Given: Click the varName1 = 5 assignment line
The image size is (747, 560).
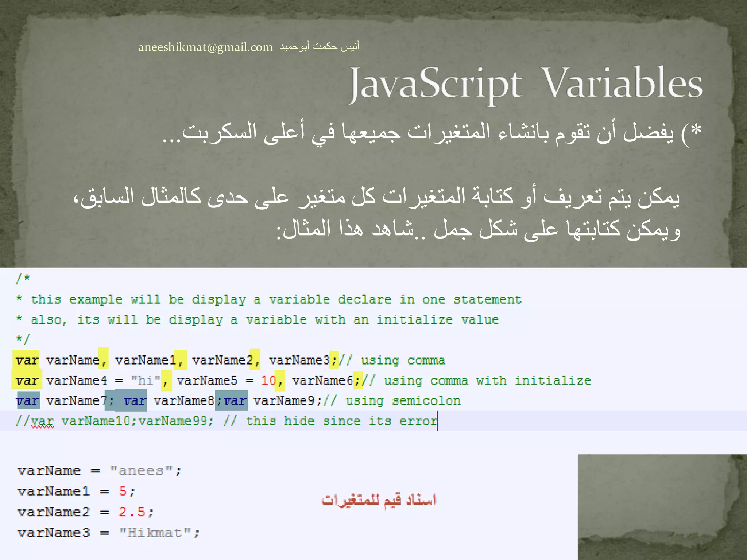Looking at the screenshot, I should pyautogui.click(x=76, y=491).
